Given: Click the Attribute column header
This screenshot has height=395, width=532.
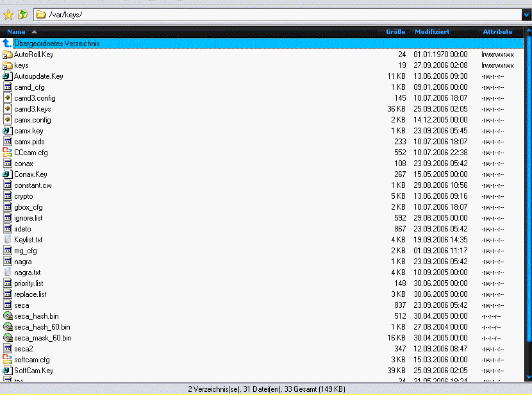Looking at the screenshot, I should (x=497, y=31).
